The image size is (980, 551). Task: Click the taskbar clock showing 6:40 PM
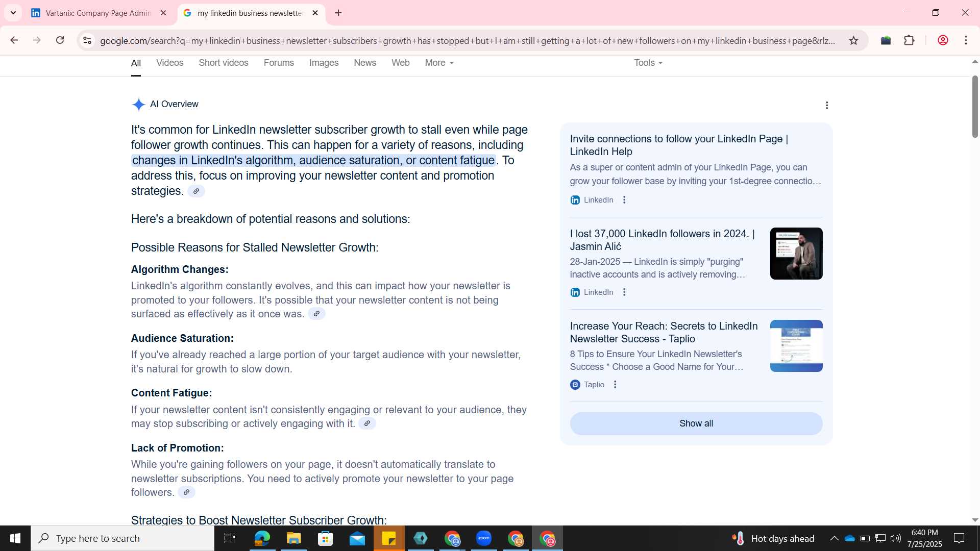pos(924,538)
